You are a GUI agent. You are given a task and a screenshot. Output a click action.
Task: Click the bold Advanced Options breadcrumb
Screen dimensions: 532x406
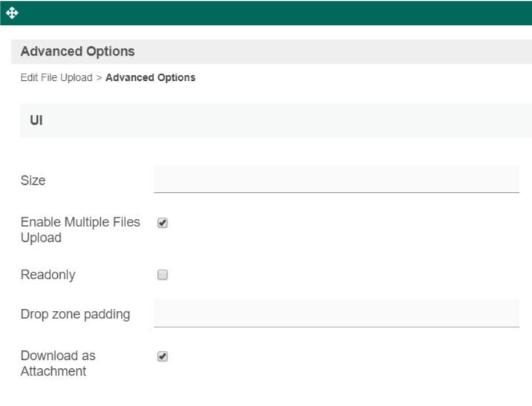coord(151,77)
